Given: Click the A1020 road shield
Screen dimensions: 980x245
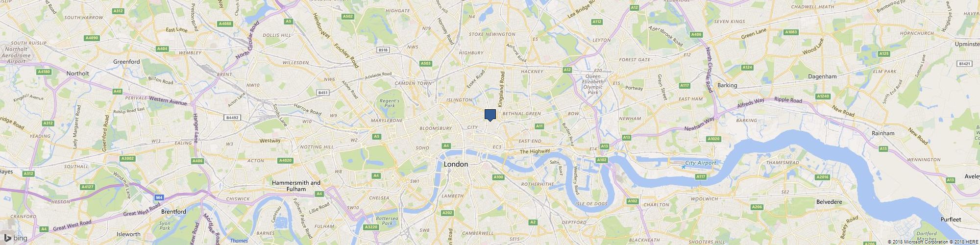Looking at the screenshot, I should click(x=714, y=139).
